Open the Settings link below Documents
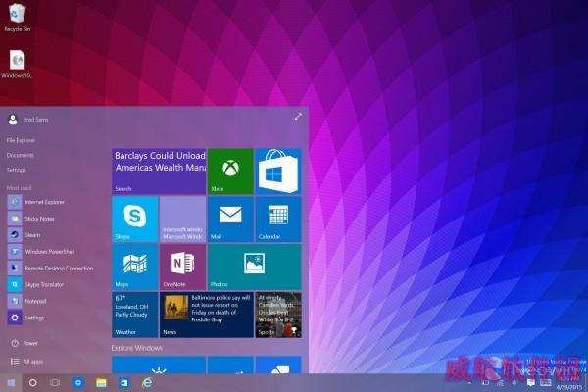 (16, 170)
